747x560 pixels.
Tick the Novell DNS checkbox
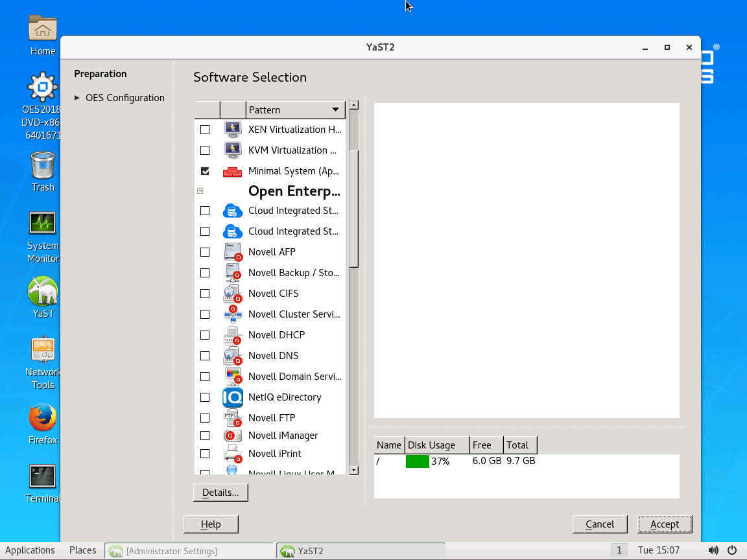pyautogui.click(x=205, y=356)
